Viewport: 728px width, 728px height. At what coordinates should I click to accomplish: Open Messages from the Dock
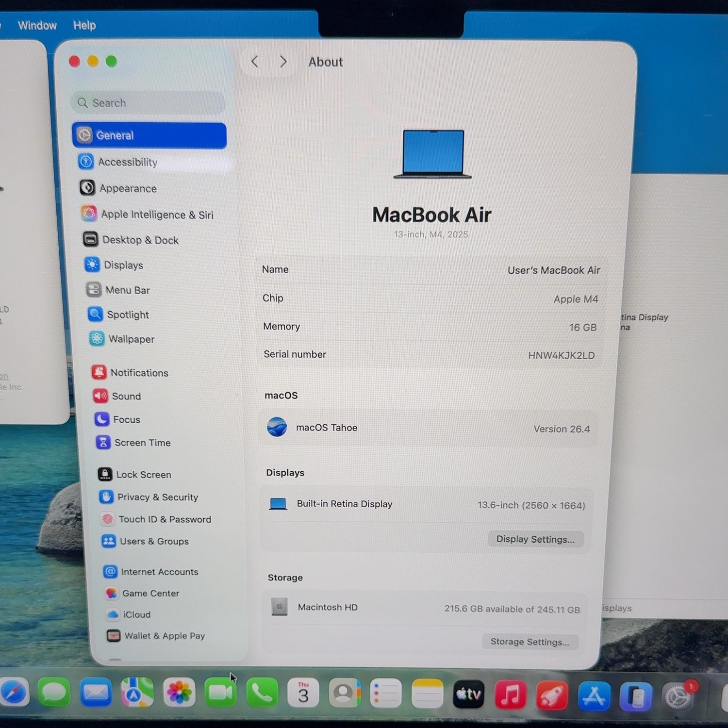(x=54, y=692)
